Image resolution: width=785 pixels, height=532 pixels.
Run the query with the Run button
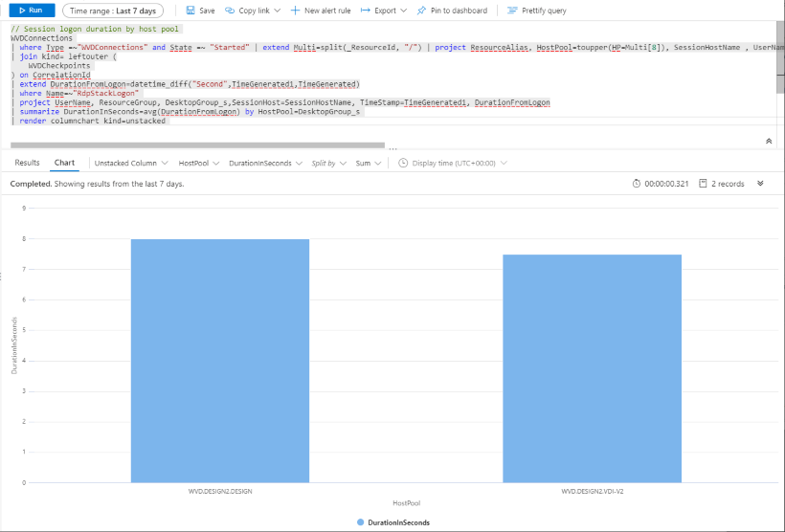click(x=32, y=10)
